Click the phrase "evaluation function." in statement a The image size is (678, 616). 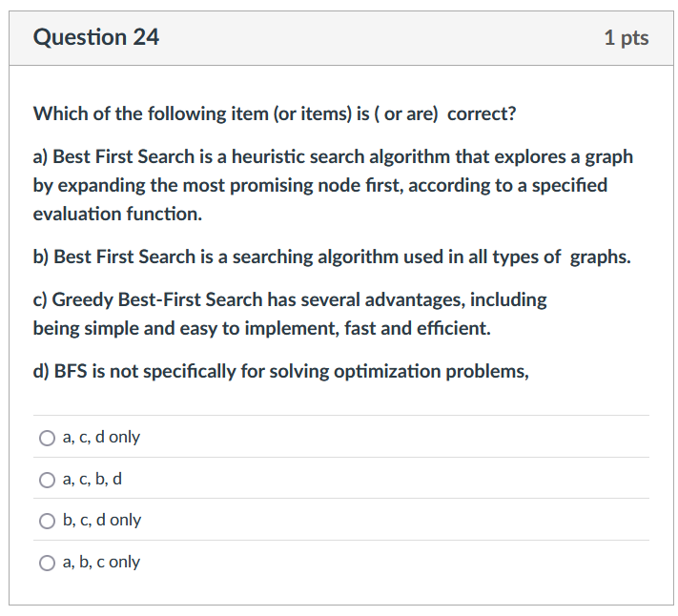117,214
